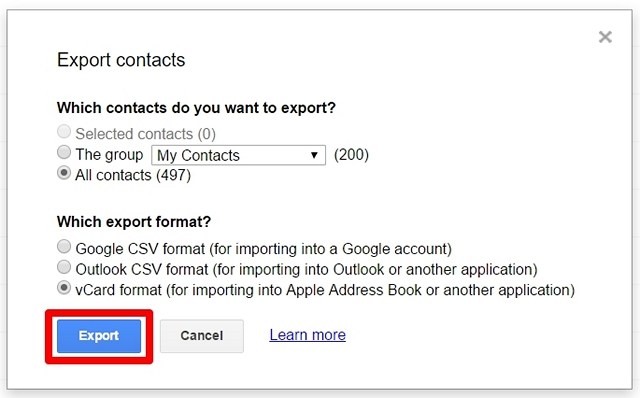
Task: Click the 'Selected contacts (0)' label text
Action: (x=145, y=134)
